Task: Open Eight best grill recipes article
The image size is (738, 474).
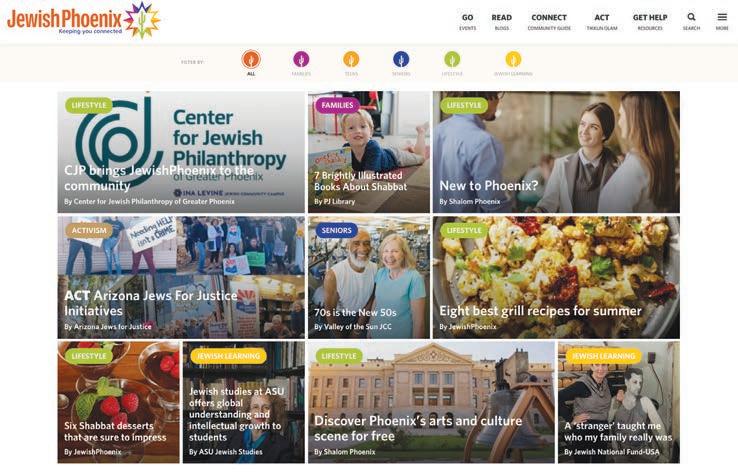Action: [x=556, y=277]
